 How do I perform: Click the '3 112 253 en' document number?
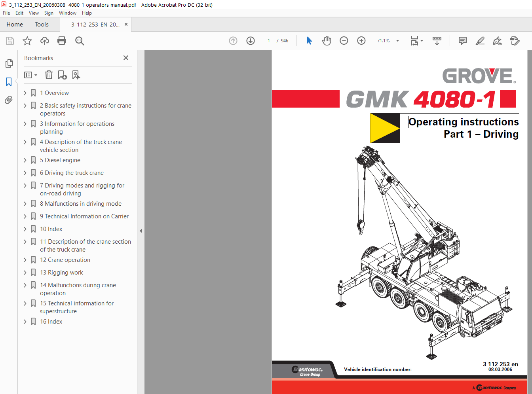500,364
